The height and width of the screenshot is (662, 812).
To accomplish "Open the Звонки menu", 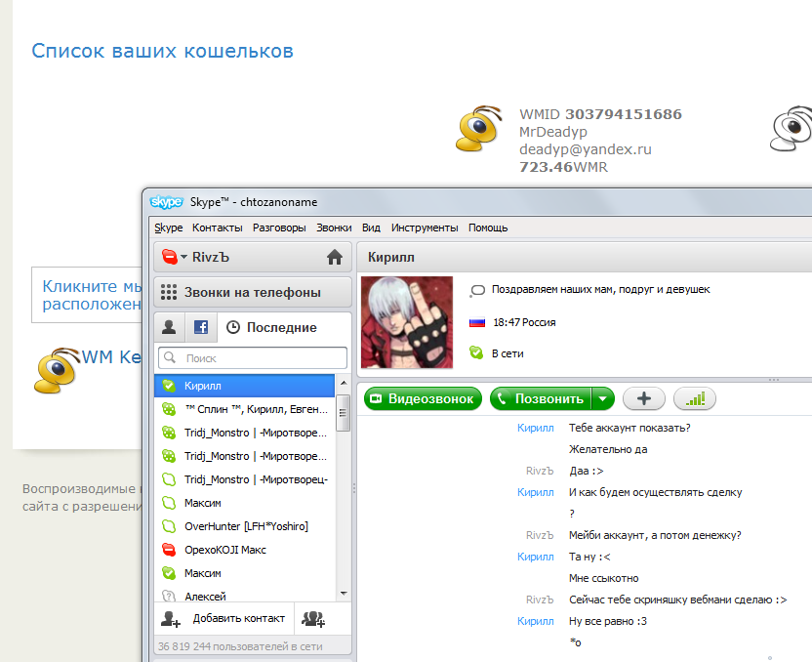I will point(334,228).
